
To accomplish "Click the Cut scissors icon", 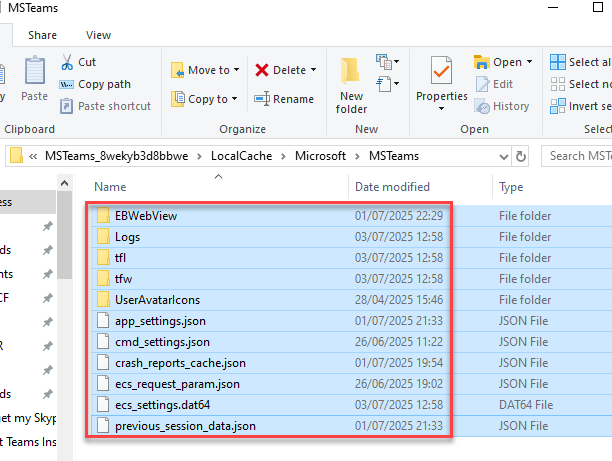I will (67, 62).
